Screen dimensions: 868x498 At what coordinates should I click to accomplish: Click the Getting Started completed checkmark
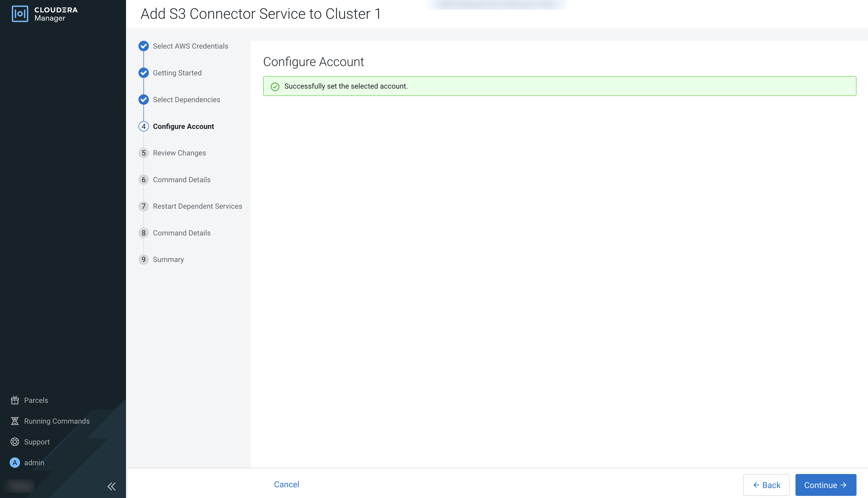tap(144, 73)
